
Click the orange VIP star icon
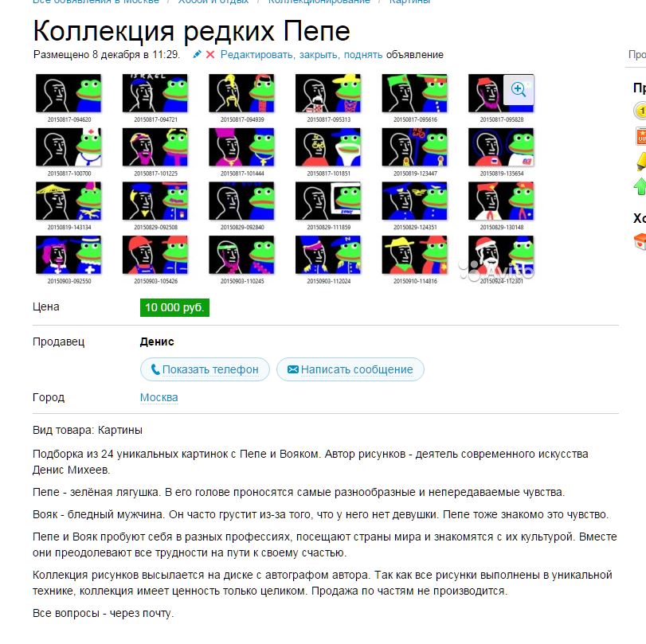(x=641, y=136)
